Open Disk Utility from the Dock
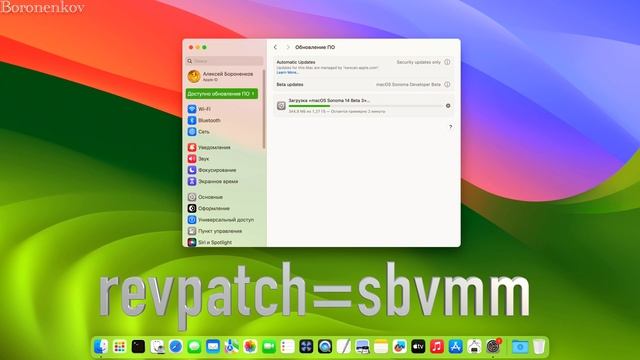Screen dimensions: 640x360 pos(157,347)
